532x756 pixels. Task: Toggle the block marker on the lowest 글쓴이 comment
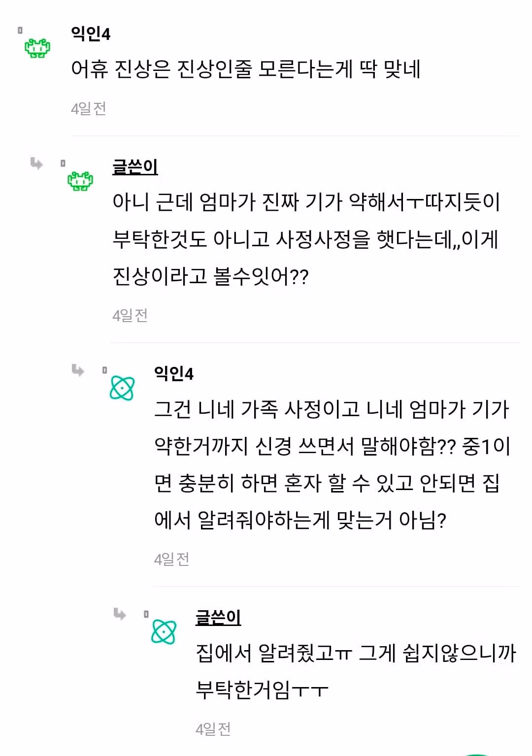146,615
